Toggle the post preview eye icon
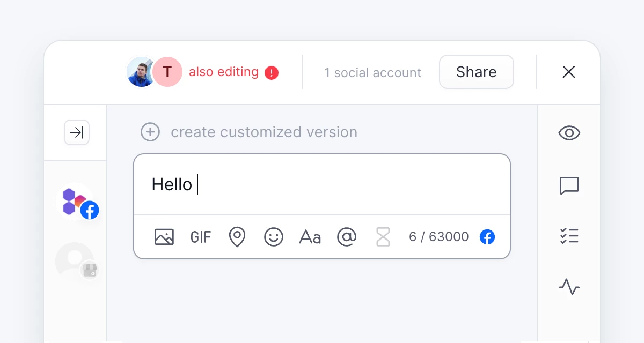 point(569,133)
